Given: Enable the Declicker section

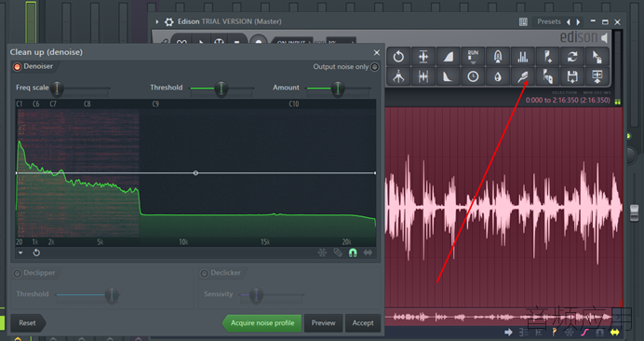Looking at the screenshot, I should [204, 273].
